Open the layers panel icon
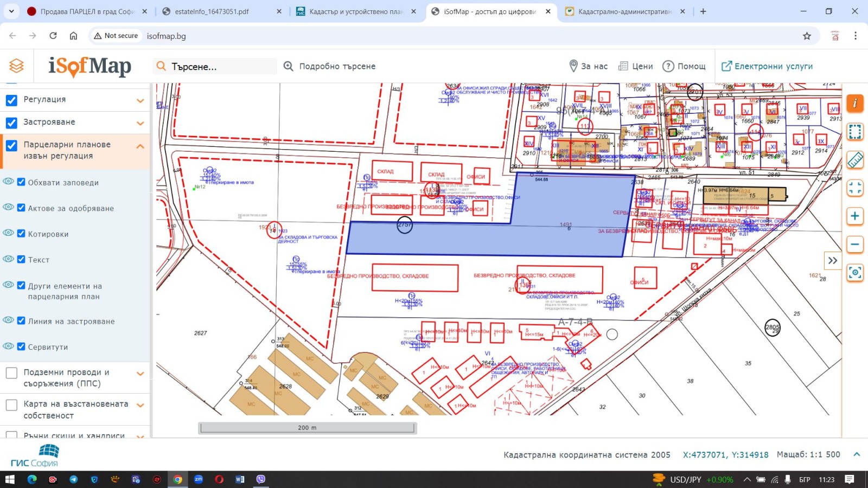The image size is (868, 488). point(16,66)
